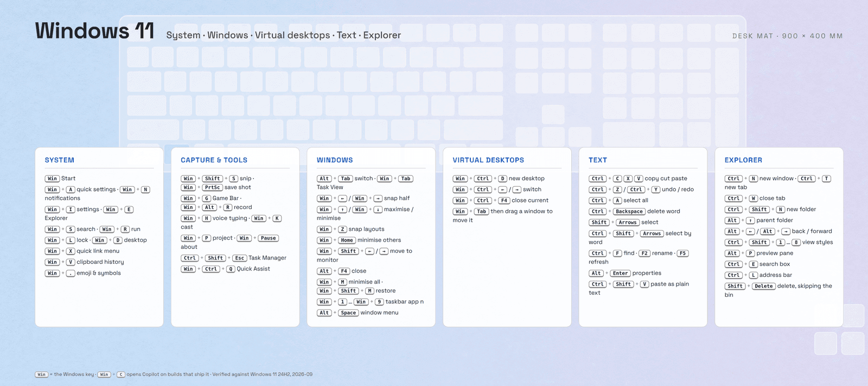Click the "run" shortcut label
This screenshot has height=386, width=868.
136,229
